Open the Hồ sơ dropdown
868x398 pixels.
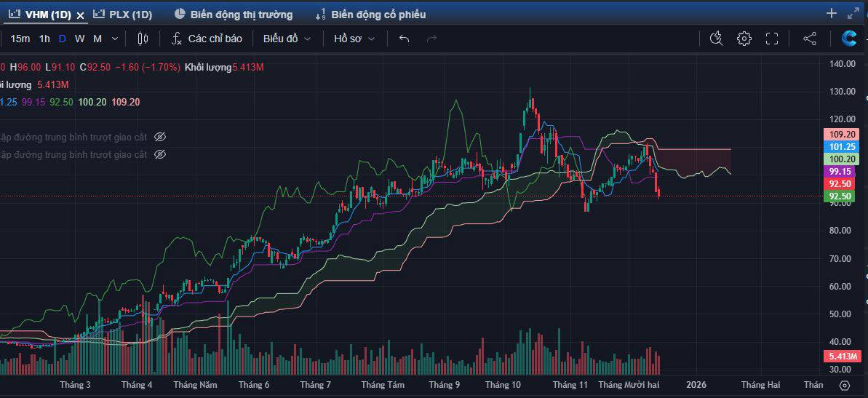point(354,39)
